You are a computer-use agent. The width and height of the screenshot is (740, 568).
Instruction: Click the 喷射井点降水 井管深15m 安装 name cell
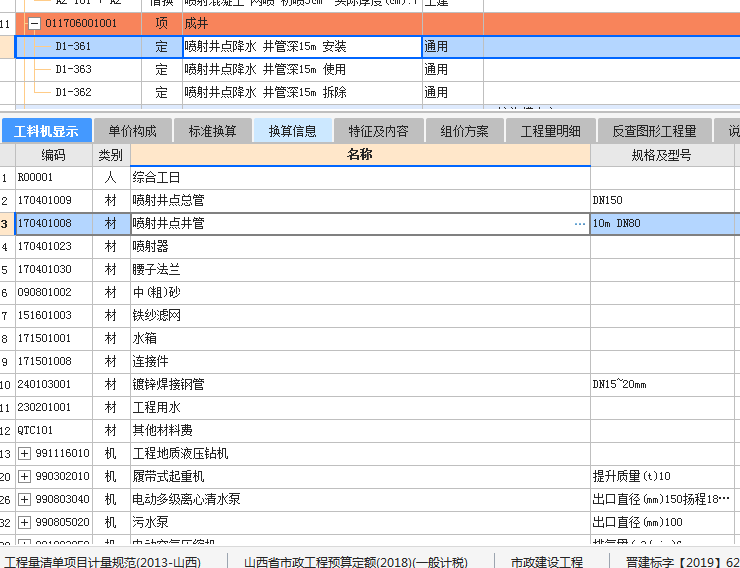coord(302,47)
